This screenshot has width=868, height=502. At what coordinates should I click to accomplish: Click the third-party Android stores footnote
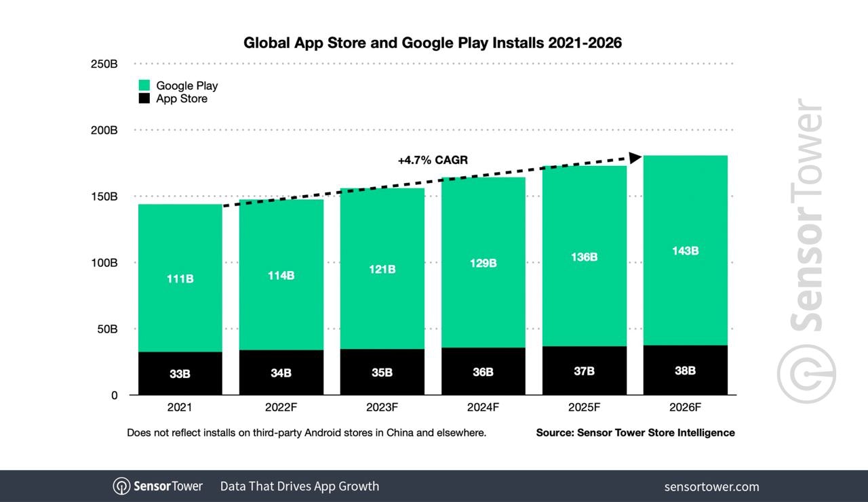click(x=307, y=432)
